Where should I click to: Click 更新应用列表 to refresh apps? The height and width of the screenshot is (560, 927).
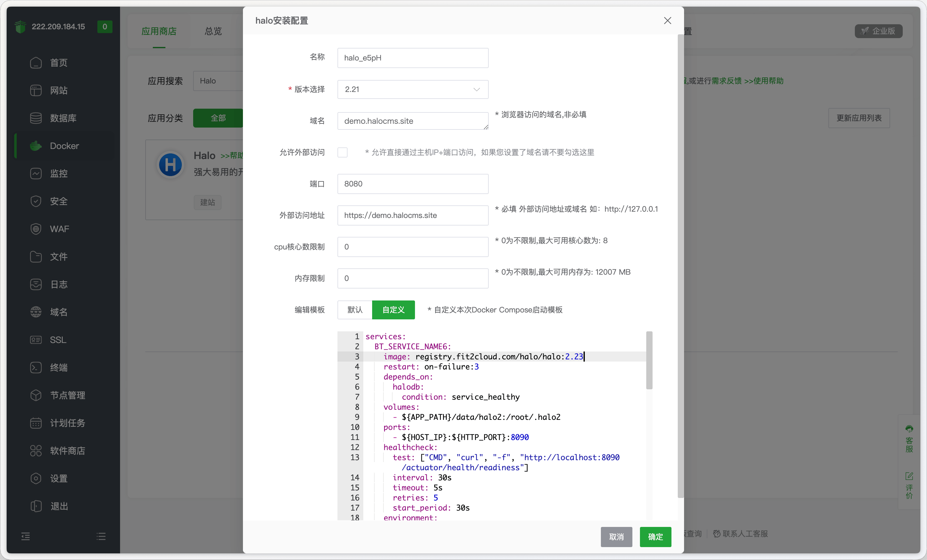(x=859, y=118)
